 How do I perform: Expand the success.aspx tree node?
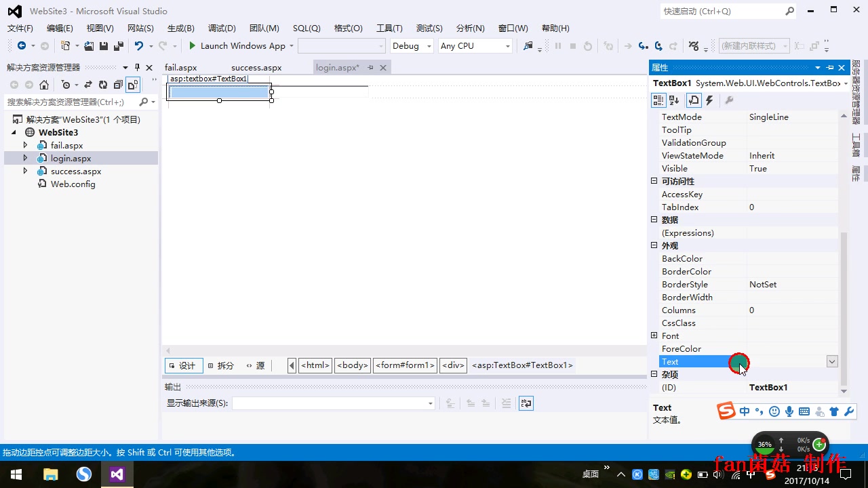pos(26,171)
